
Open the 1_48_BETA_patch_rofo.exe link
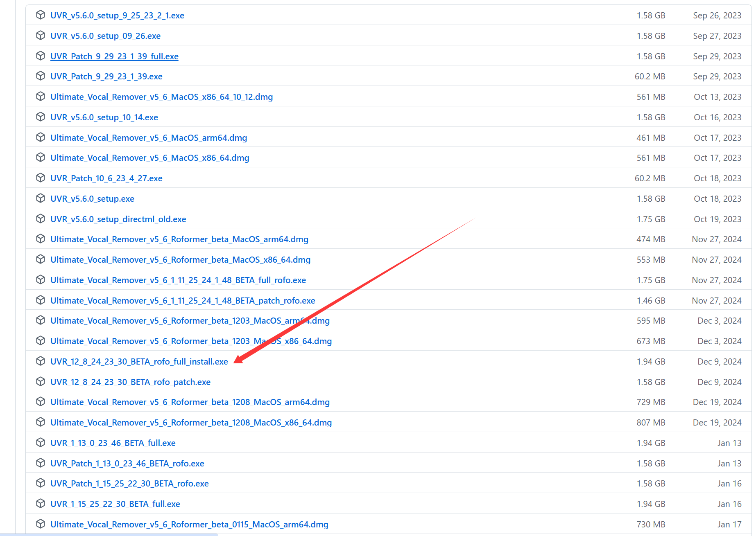point(183,301)
